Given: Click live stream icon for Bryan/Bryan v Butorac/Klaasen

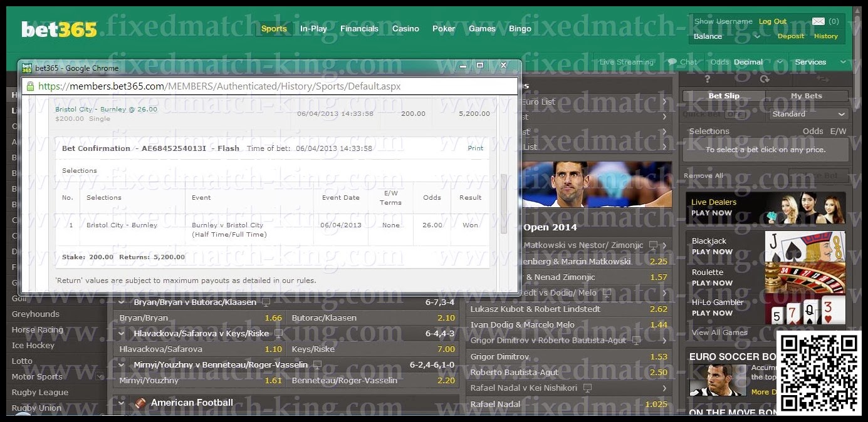Looking at the screenshot, I should pos(266,302).
